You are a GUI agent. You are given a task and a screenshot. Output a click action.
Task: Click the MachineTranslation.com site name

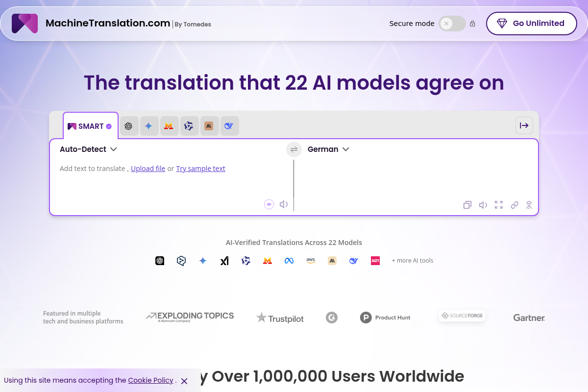point(108,23)
